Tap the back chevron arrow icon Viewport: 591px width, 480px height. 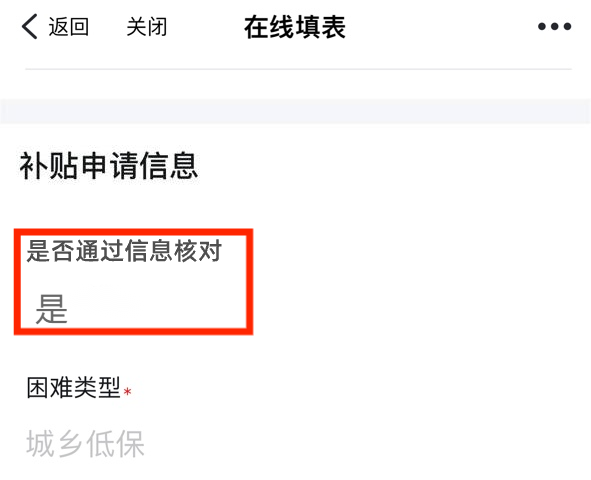29,26
